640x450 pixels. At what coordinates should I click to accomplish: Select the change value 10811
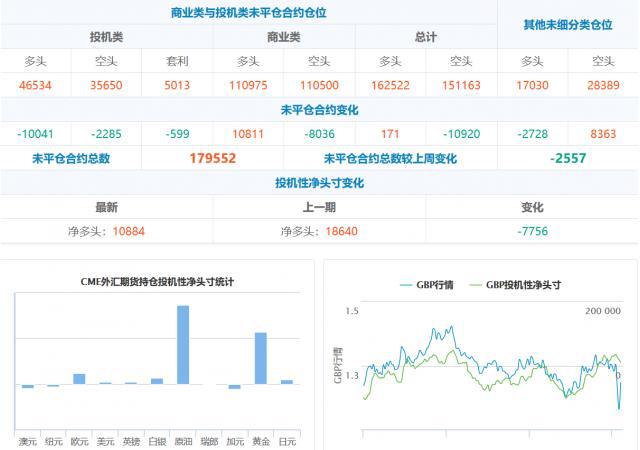point(248,134)
